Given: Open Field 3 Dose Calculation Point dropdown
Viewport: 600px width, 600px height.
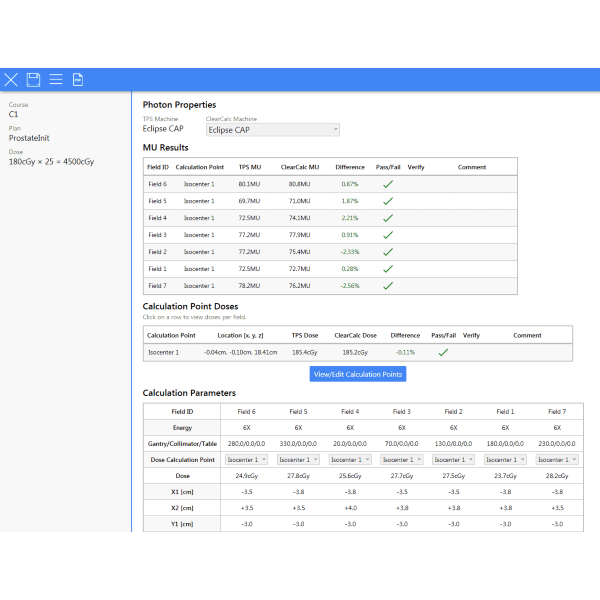Looking at the screenshot, I should pyautogui.click(x=402, y=460).
